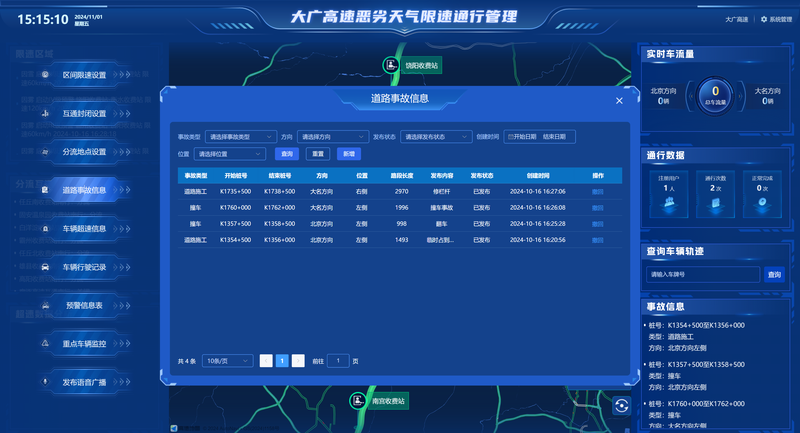Click the 前往 page number input
The width and height of the screenshot is (800, 433).
pos(338,361)
